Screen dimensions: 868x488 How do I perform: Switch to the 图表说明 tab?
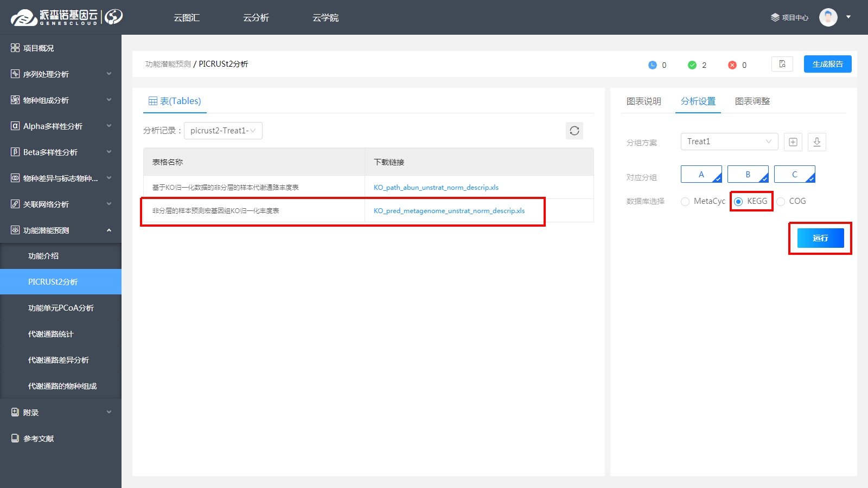coord(644,101)
